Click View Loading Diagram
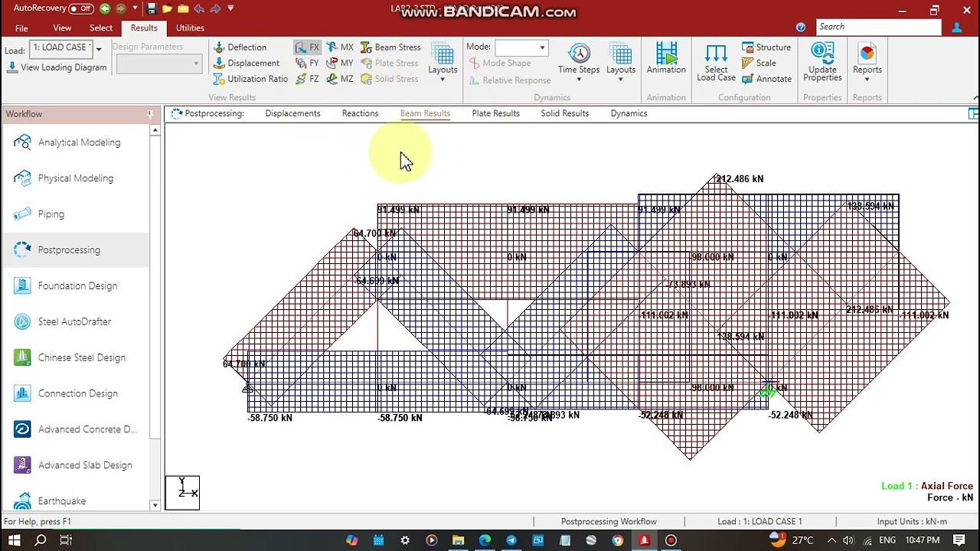980x551 pixels. point(57,67)
